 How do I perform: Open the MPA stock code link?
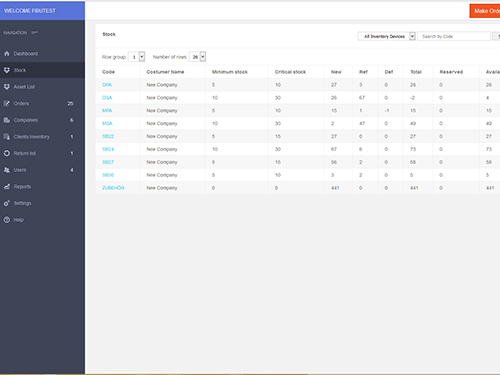point(107,111)
